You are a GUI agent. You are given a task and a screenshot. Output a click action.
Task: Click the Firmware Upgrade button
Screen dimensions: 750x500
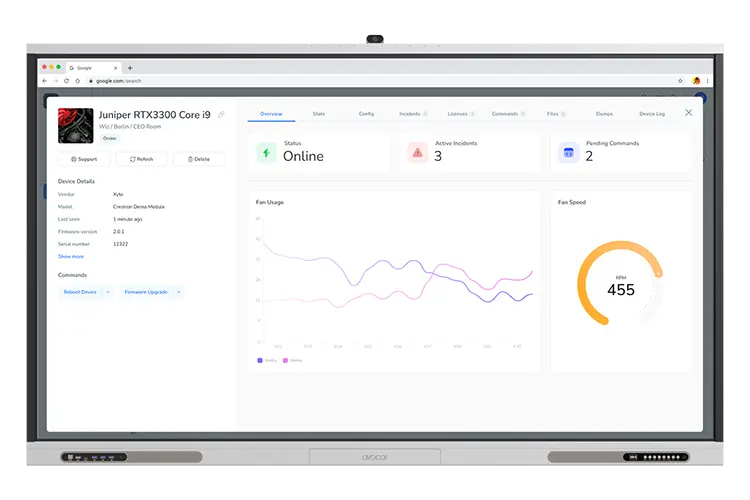146,292
